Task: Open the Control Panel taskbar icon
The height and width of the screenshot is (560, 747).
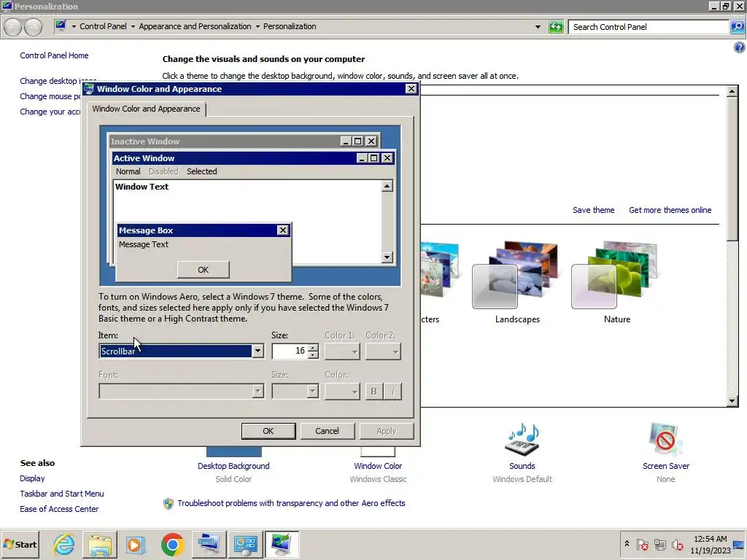Action: [245, 544]
